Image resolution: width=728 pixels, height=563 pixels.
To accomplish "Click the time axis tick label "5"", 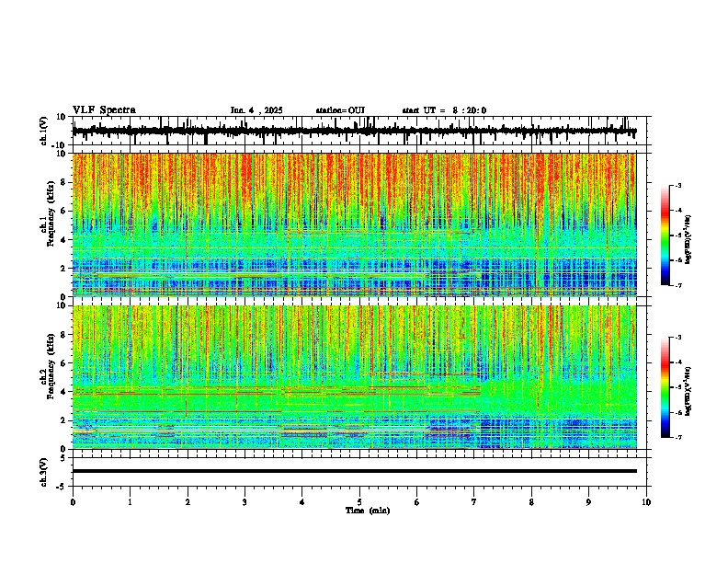I will pos(359,502).
